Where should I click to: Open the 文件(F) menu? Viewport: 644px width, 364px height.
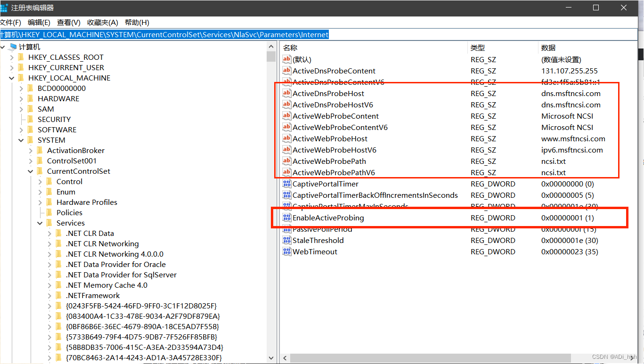(x=10, y=22)
